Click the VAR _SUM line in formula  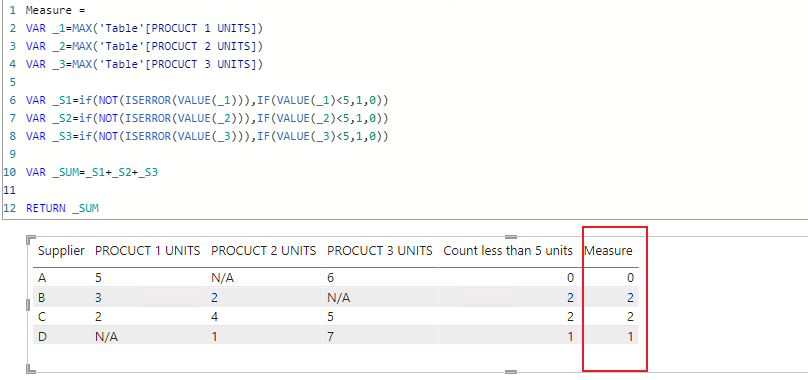coord(92,173)
